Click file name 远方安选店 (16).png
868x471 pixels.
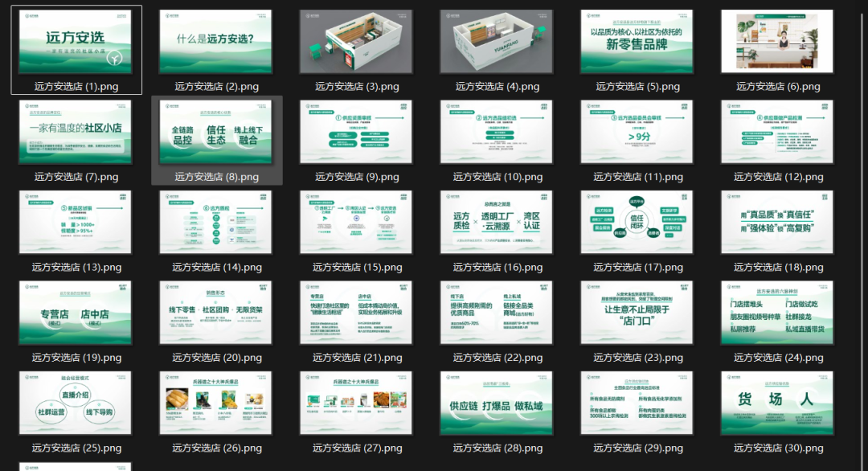pos(497,268)
